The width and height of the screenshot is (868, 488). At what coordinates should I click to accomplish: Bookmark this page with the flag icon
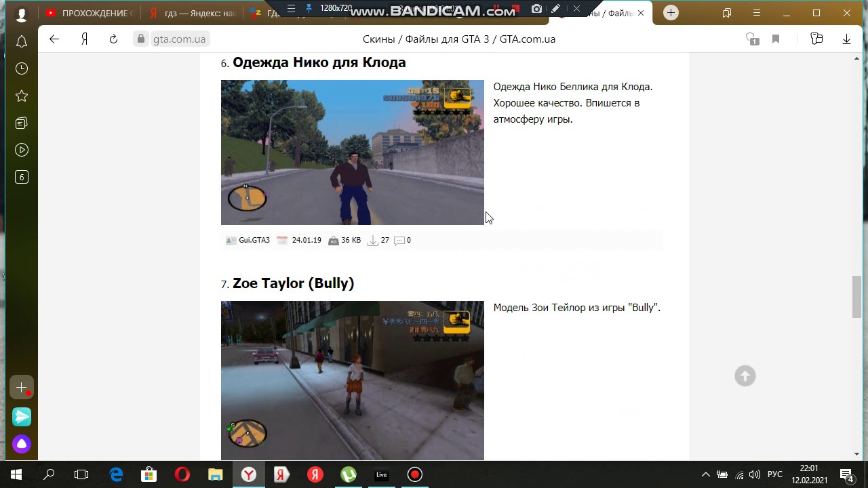coord(776,39)
